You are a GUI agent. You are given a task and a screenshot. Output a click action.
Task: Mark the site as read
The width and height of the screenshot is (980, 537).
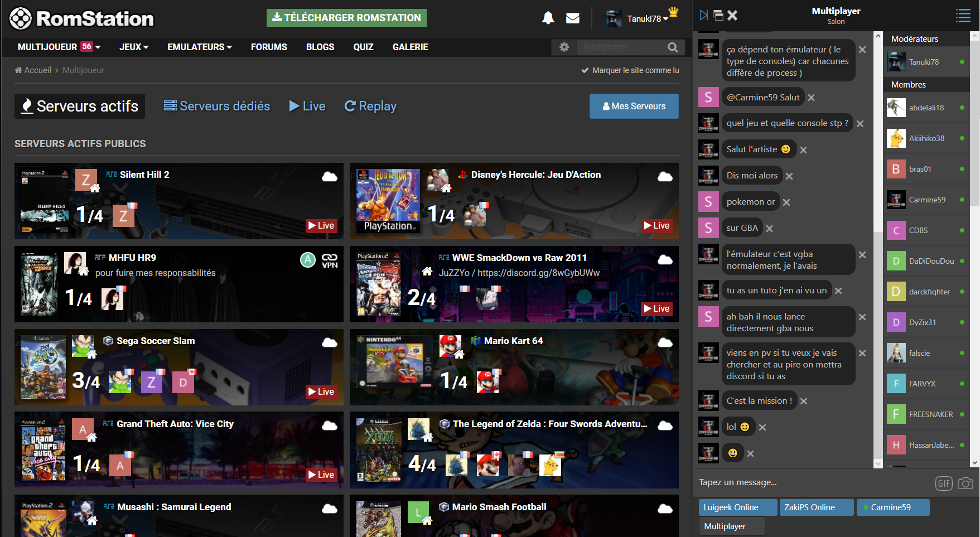pos(630,70)
